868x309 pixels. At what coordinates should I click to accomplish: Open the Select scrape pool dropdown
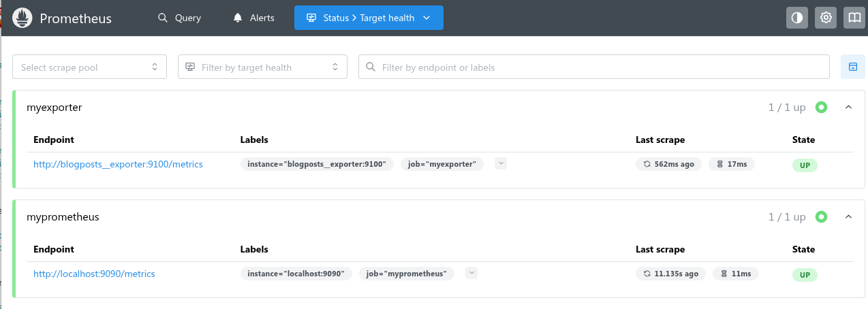click(89, 67)
